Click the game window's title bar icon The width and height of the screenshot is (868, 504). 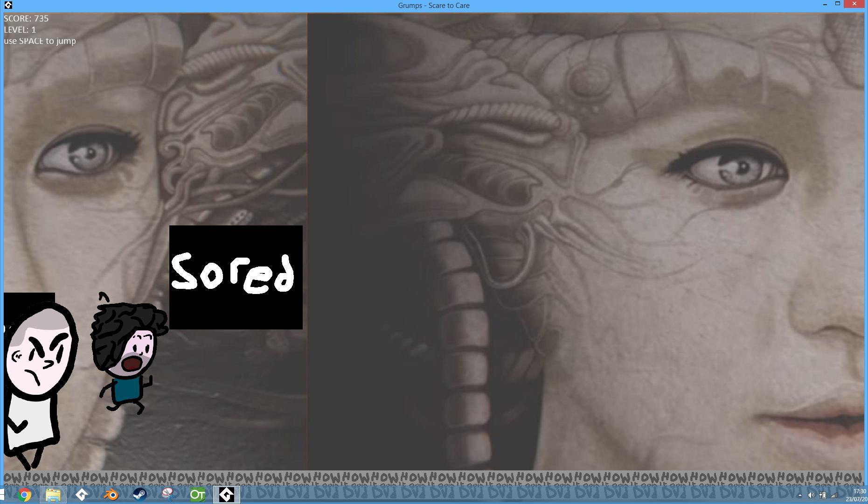point(8,5)
